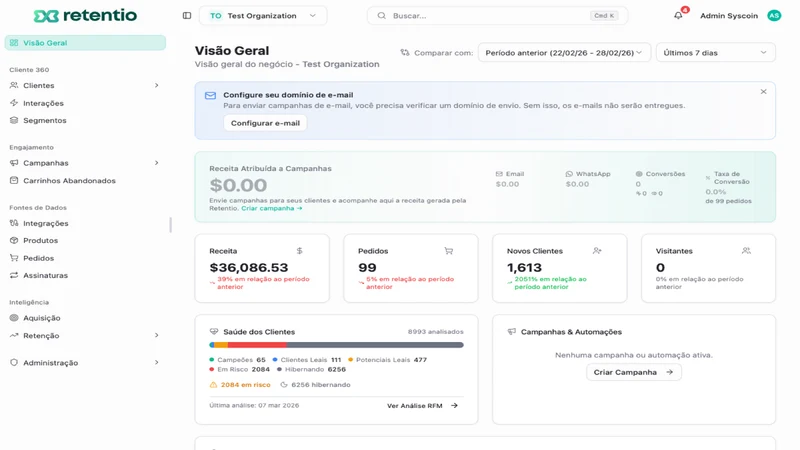Click the $36,086.53 revenue value
This screenshot has width=800, height=450.
tap(248, 267)
